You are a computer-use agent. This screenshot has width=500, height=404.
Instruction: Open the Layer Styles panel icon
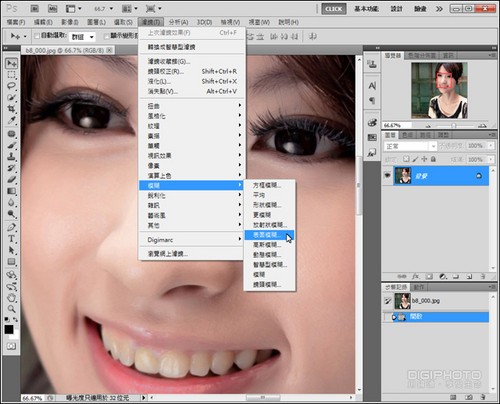[372, 153]
